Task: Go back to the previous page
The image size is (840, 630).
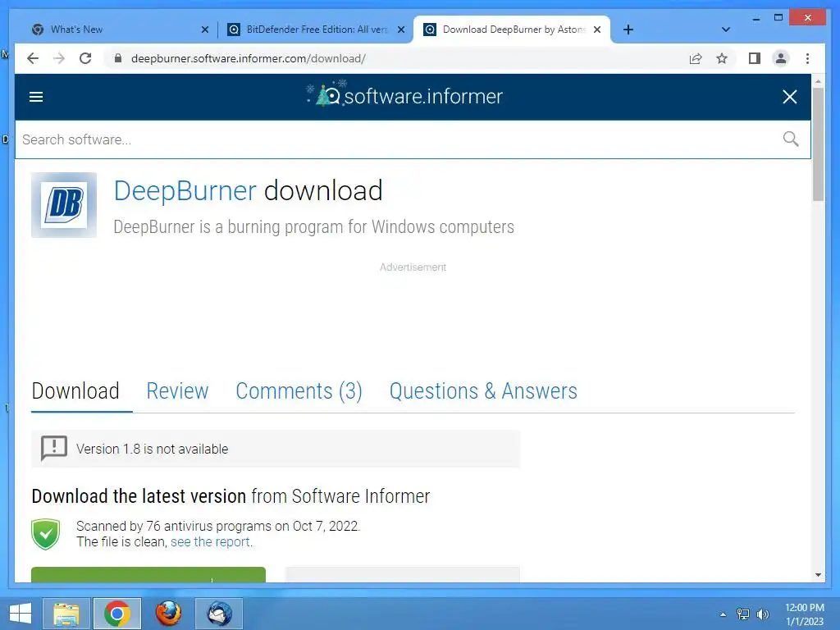Action: pyautogui.click(x=33, y=58)
